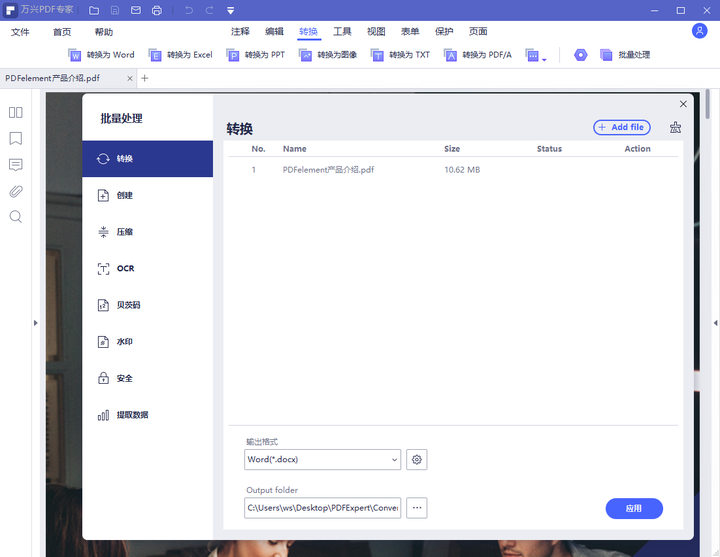Viewport: 720px width, 557px height.
Task: Click the Add file button
Action: click(x=622, y=127)
